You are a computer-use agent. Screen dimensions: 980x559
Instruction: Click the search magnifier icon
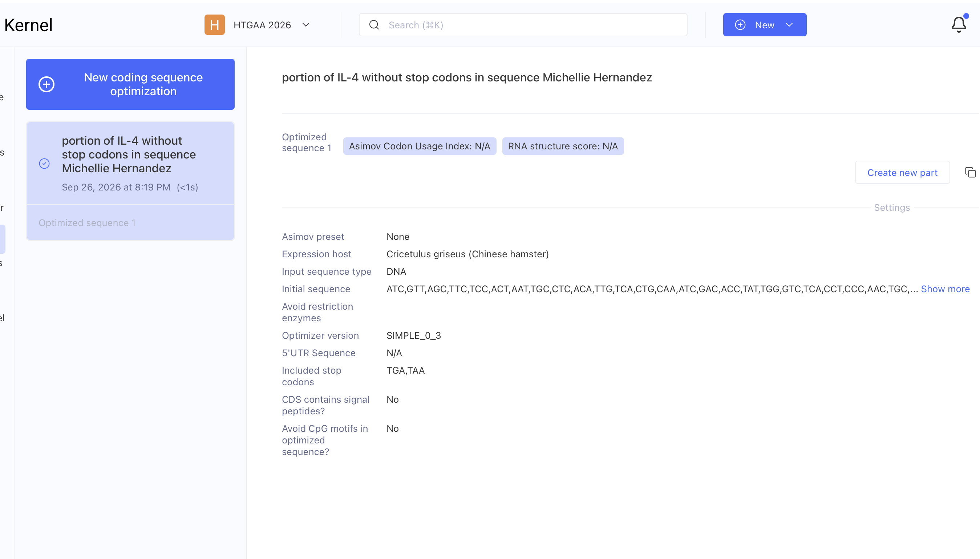point(374,25)
